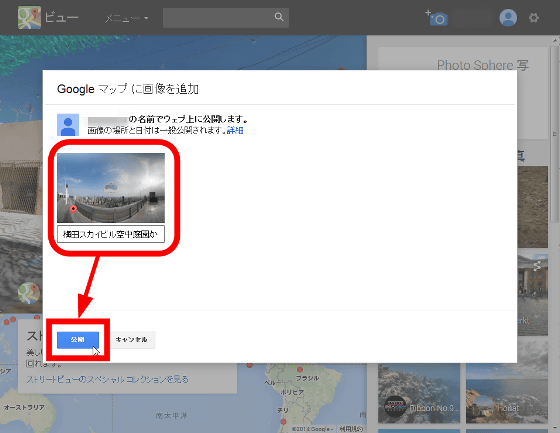Open the 詳細 details link in dialog
Image resolution: width=560 pixels, height=433 pixels.
(x=235, y=130)
